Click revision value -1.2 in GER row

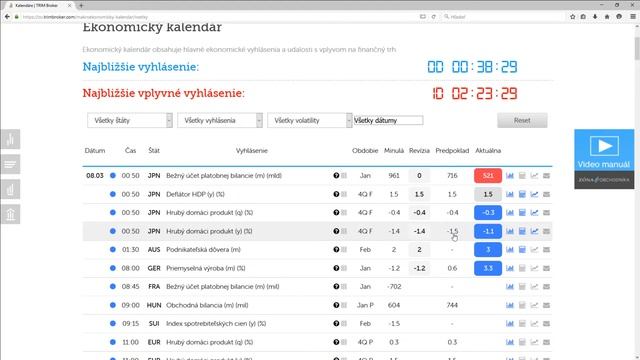tap(419, 268)
